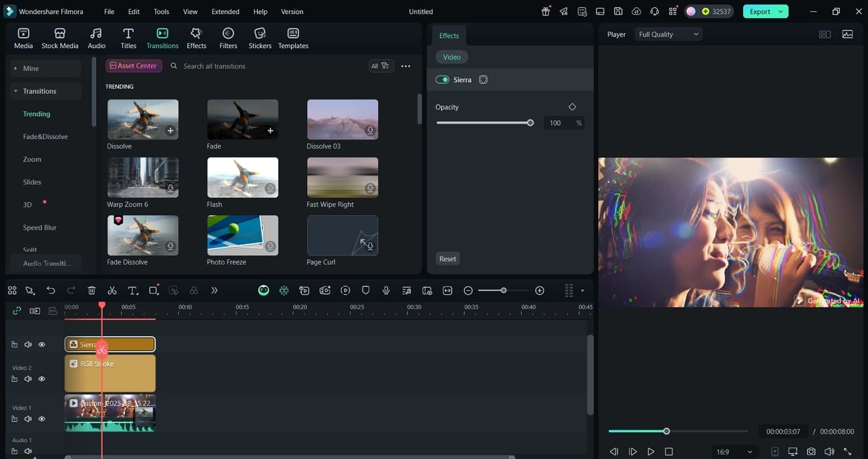Viewport: 868px width, 459px height.
Task: Select the Effects tab in properties panel
Action: tap(449, 35)
